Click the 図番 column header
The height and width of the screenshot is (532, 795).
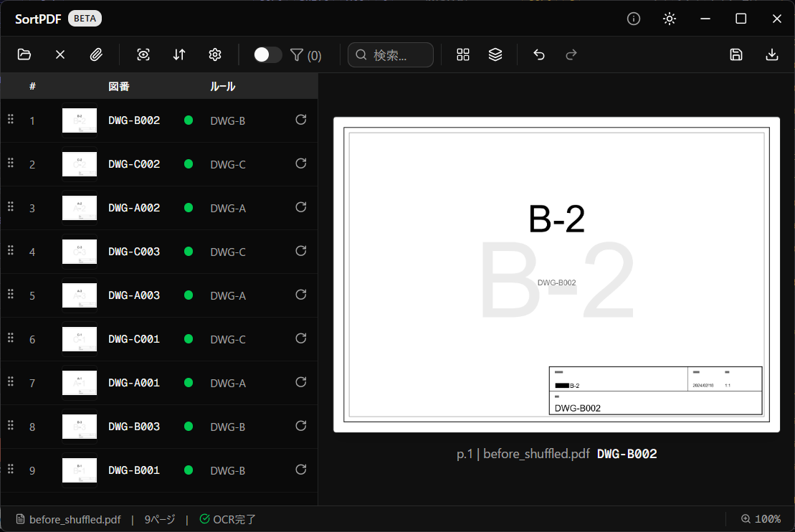119,87
